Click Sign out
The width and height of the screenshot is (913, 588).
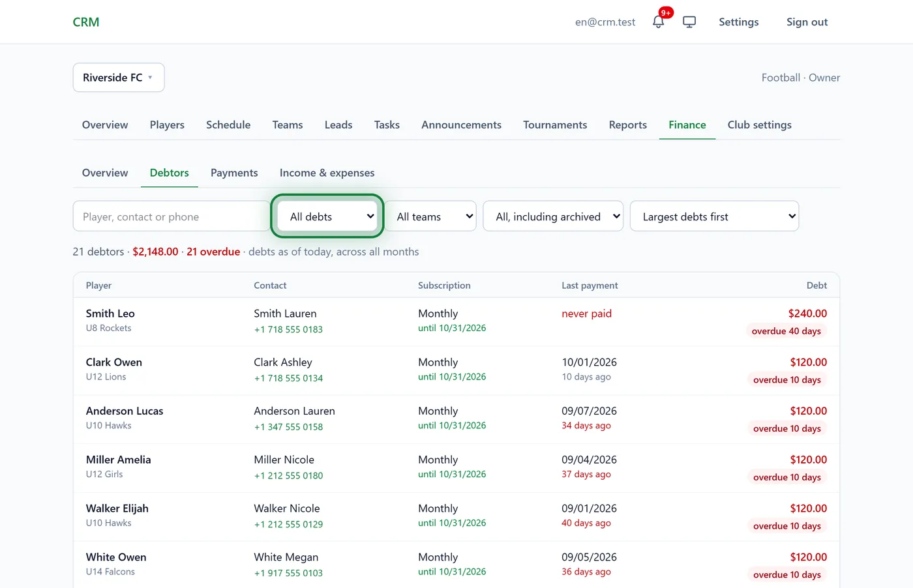807,22
